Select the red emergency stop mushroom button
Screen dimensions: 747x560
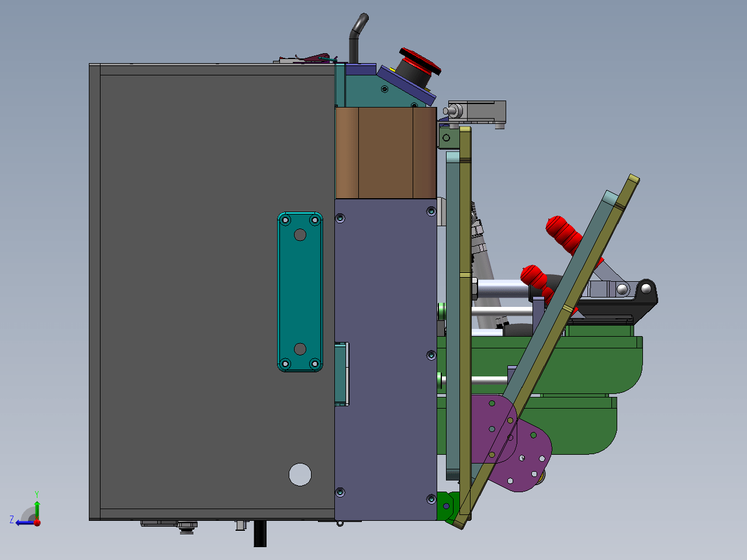click(420, 61)
